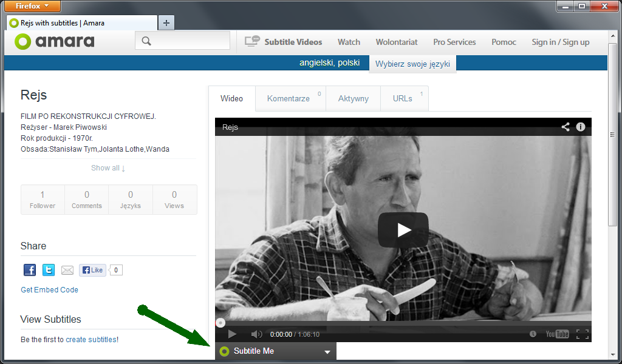The image size is (622, 364).
Task: Expand the Subtitle Me dropdown arrow
Action: coord(327,352)
